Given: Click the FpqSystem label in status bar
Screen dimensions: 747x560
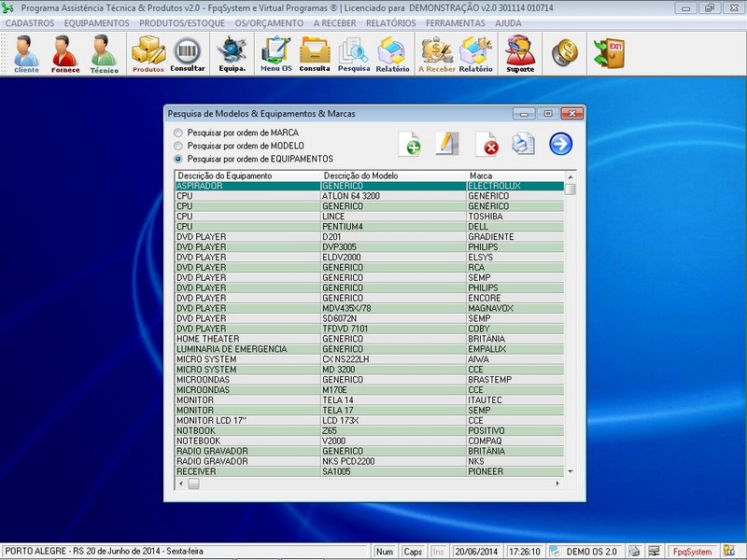Looking at the screenshot, I should pos(692,552).
